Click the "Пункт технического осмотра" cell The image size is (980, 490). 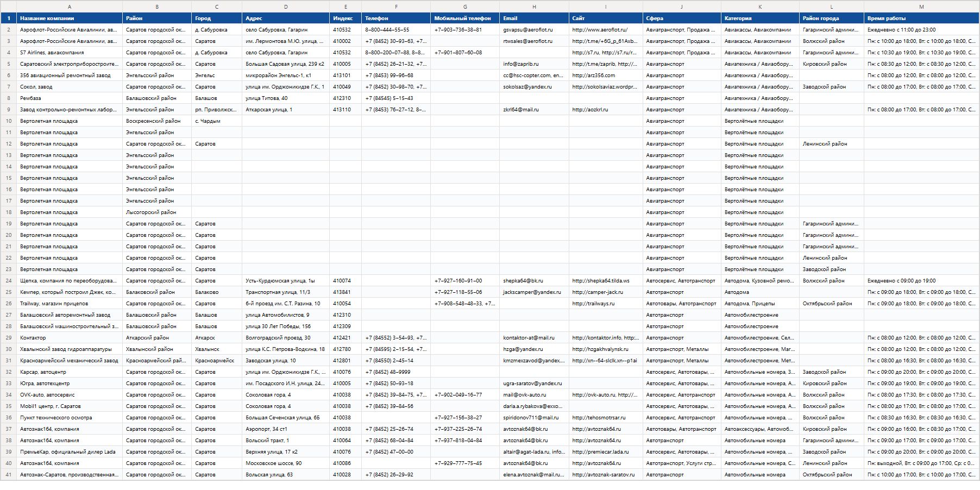[x=70, y=418]
